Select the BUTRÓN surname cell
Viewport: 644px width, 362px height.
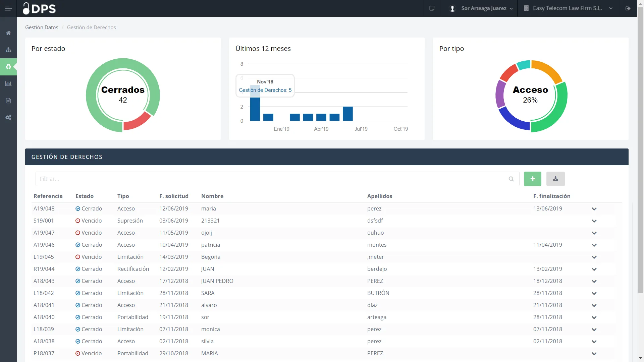click(378, 293)
